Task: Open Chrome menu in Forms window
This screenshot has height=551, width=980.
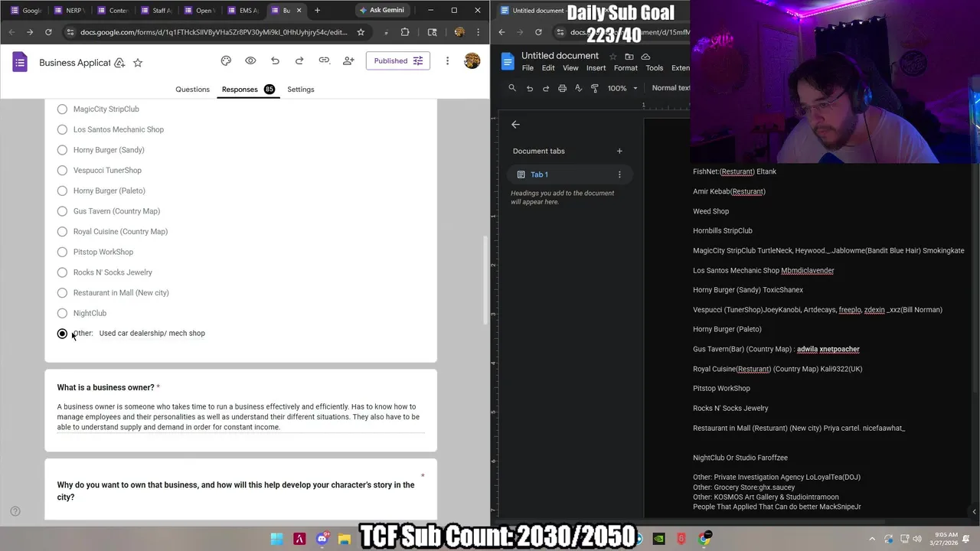Action: pos(478,32)
